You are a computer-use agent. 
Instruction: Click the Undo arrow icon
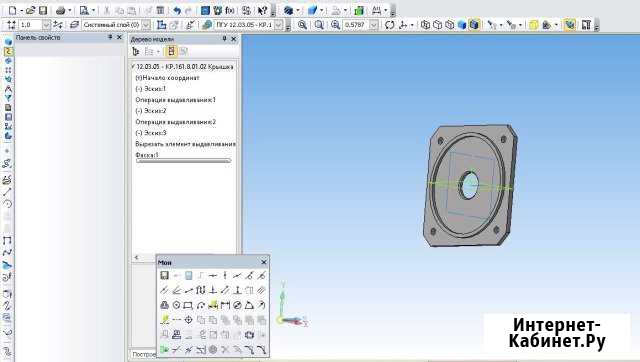click(x=177, y=11)
